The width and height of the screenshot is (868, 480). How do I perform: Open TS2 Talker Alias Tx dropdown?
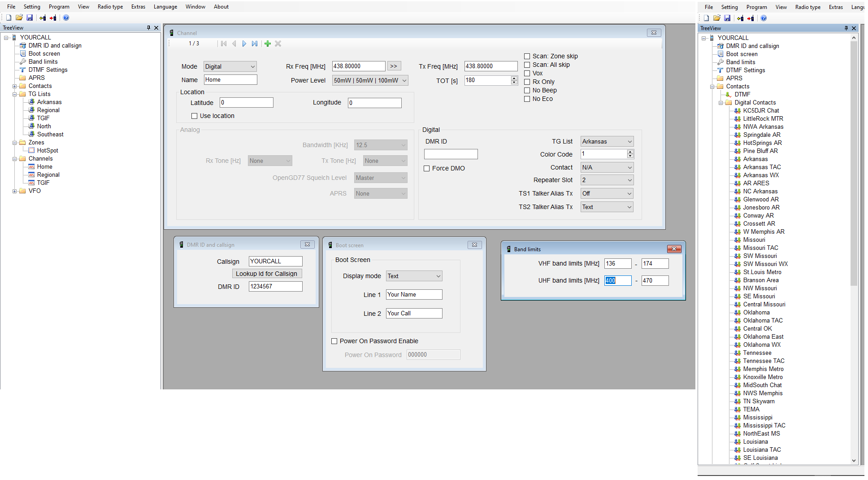point(607,207)
